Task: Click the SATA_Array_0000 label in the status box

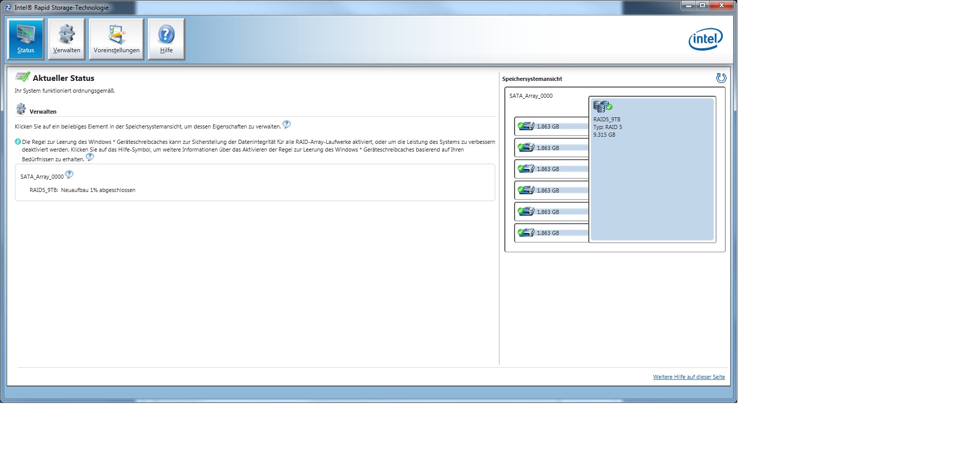Action: click(42, 177)
